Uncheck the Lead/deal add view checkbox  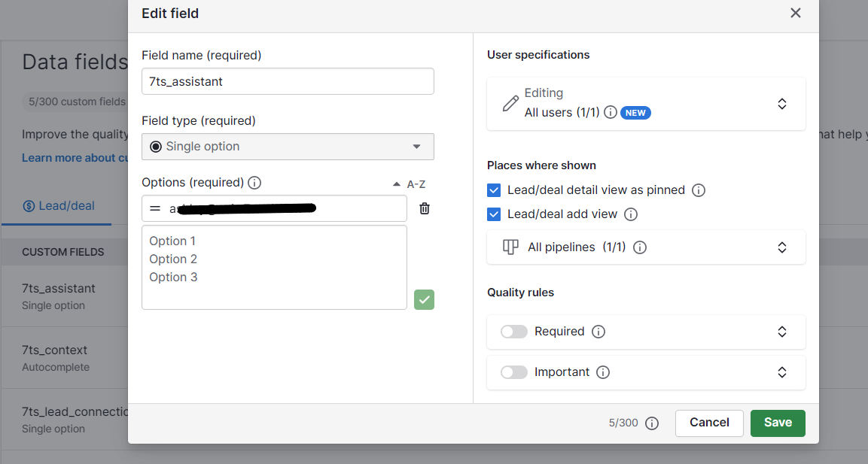494,214
